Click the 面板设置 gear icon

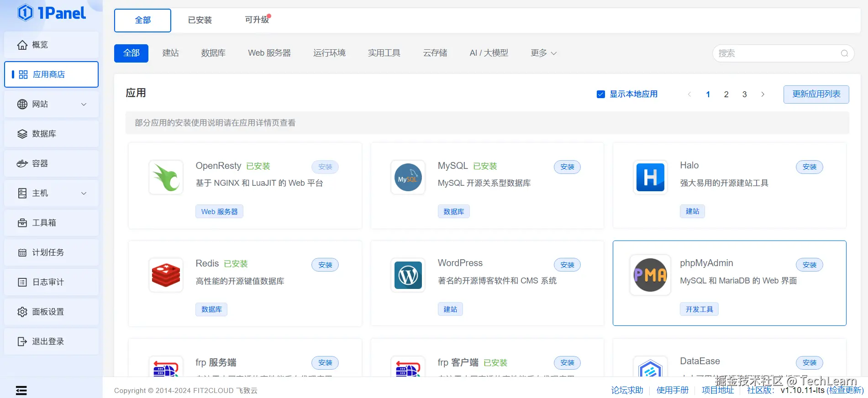point(22,312)
